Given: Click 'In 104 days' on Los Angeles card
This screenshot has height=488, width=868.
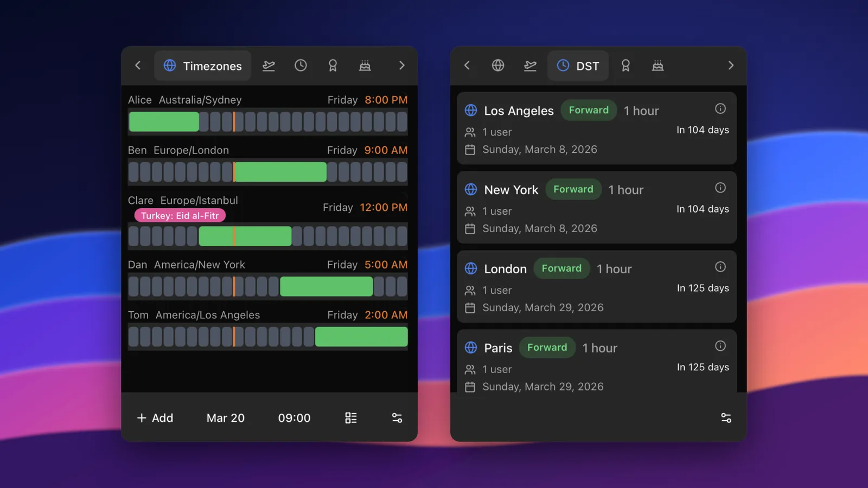Looking at the screenshot, I should 703,130.
